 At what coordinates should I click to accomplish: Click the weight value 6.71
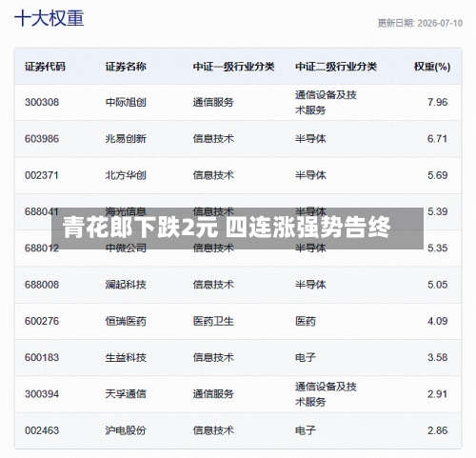click(437, 139)
